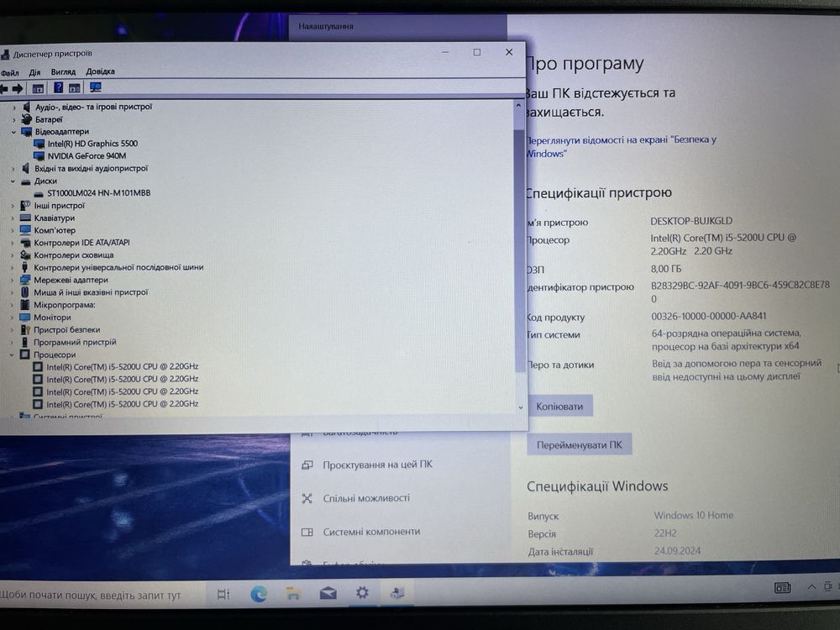Expand the Інші пристрої node
Screen dimensions: 840x630
13,207
